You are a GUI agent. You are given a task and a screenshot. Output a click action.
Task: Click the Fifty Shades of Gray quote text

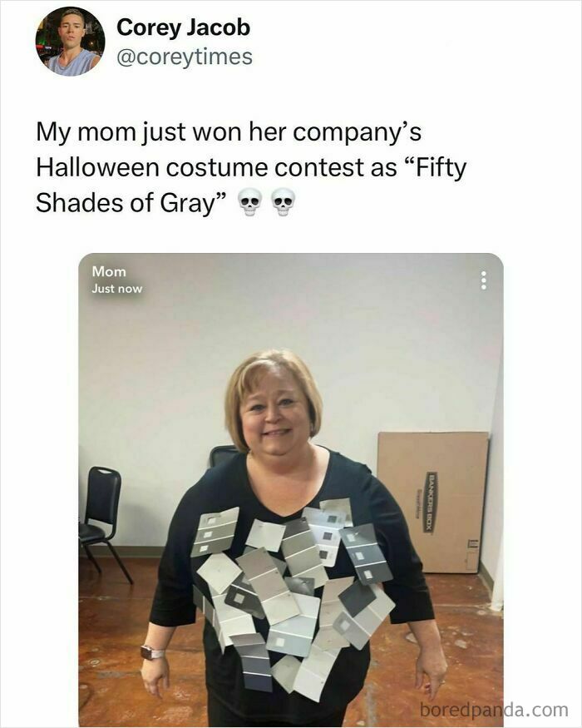click(x=251, y=185)
